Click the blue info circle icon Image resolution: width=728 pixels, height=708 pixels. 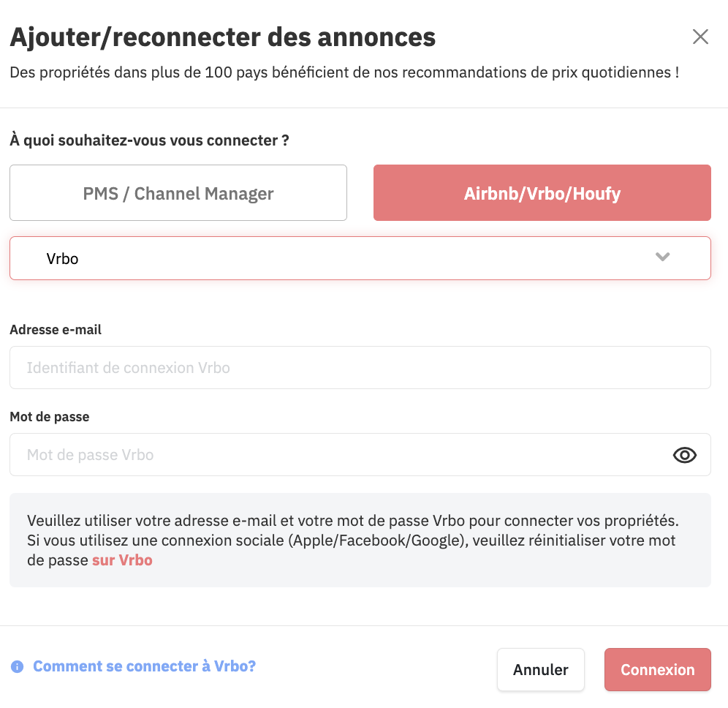click(18, 666)
